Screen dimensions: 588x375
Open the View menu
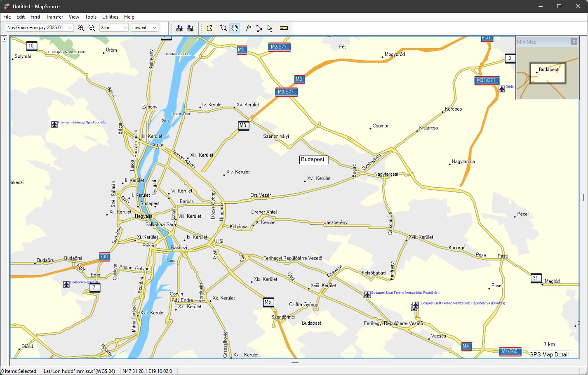coord(74,17)
